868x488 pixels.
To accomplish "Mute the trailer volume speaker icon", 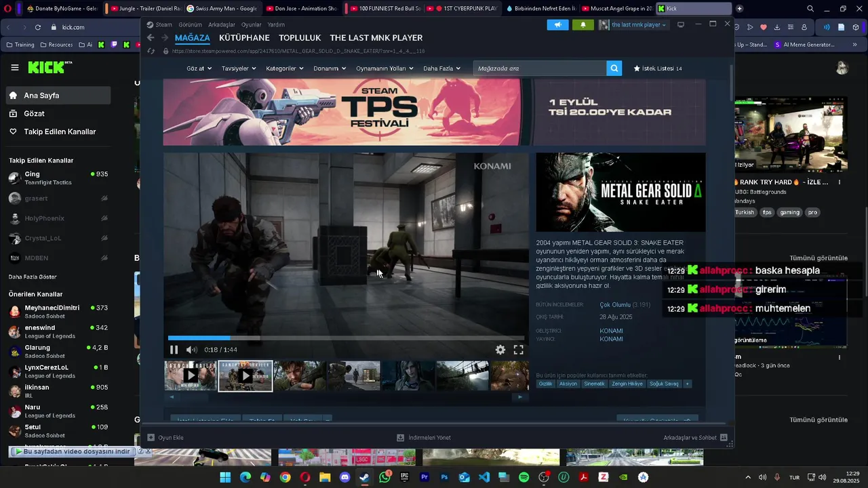I will [x=191, y=350].
